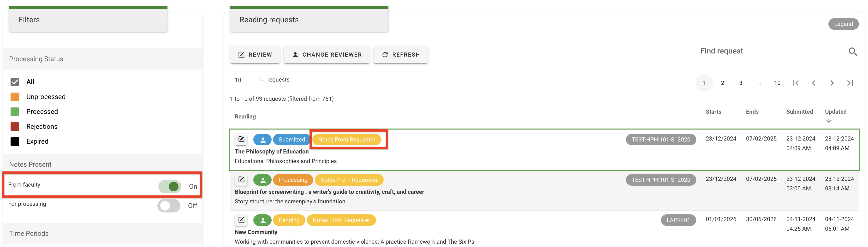Sort by the Starts column header
This screenshot has height=247, width=868.
point(713,112)
